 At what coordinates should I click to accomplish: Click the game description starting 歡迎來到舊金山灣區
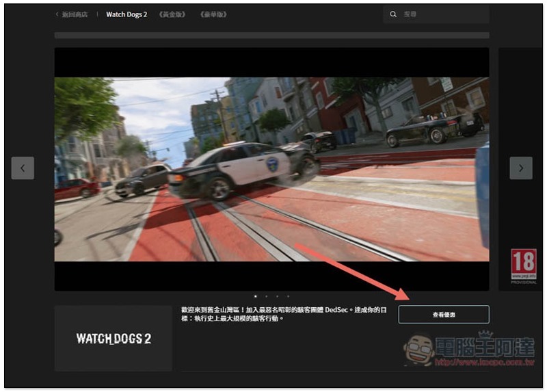[x=284, y=314]
